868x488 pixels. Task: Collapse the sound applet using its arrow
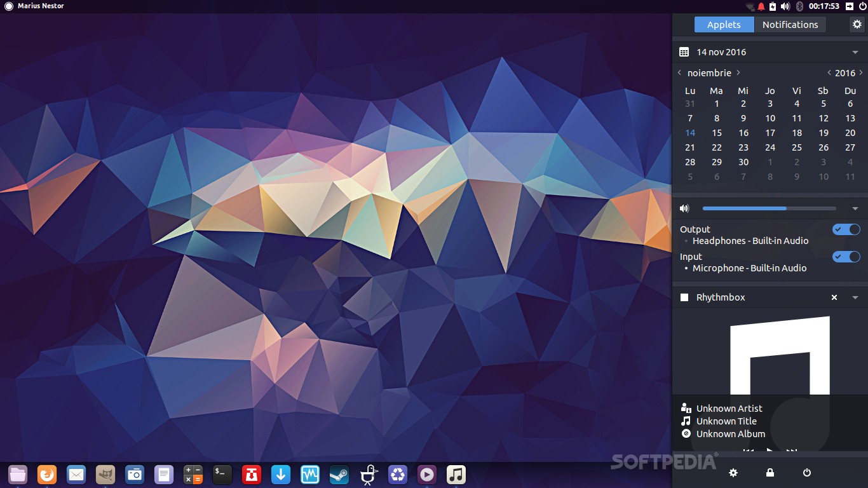[x=855, y=208]
